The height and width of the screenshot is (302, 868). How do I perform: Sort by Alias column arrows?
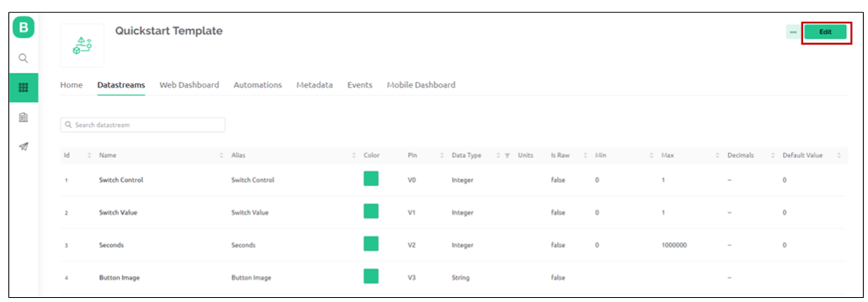354,156
